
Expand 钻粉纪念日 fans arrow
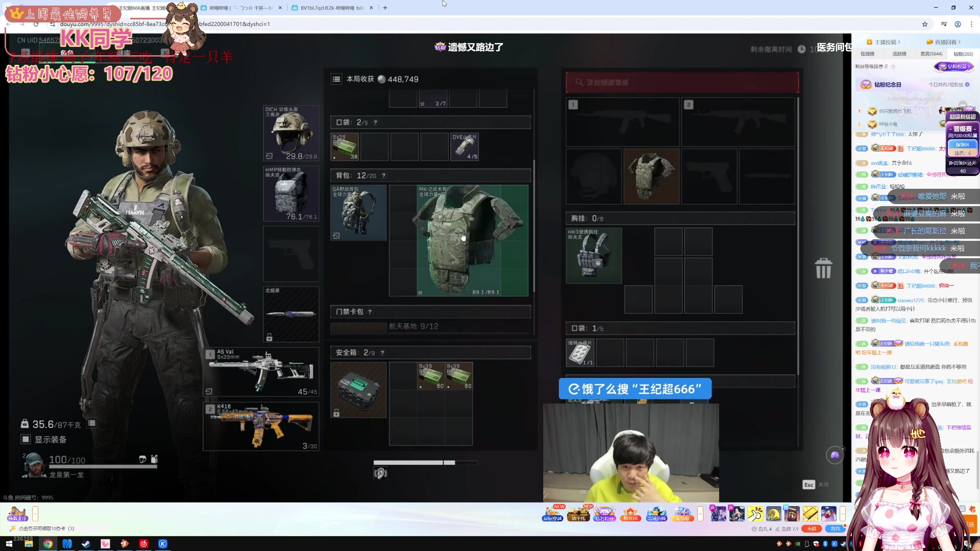coord(967,85)
